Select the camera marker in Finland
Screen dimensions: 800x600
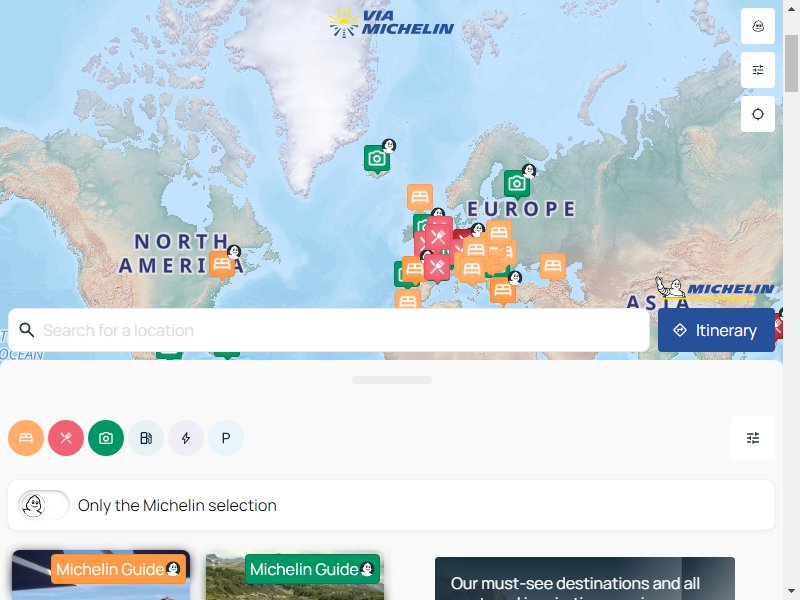[517, 184]
